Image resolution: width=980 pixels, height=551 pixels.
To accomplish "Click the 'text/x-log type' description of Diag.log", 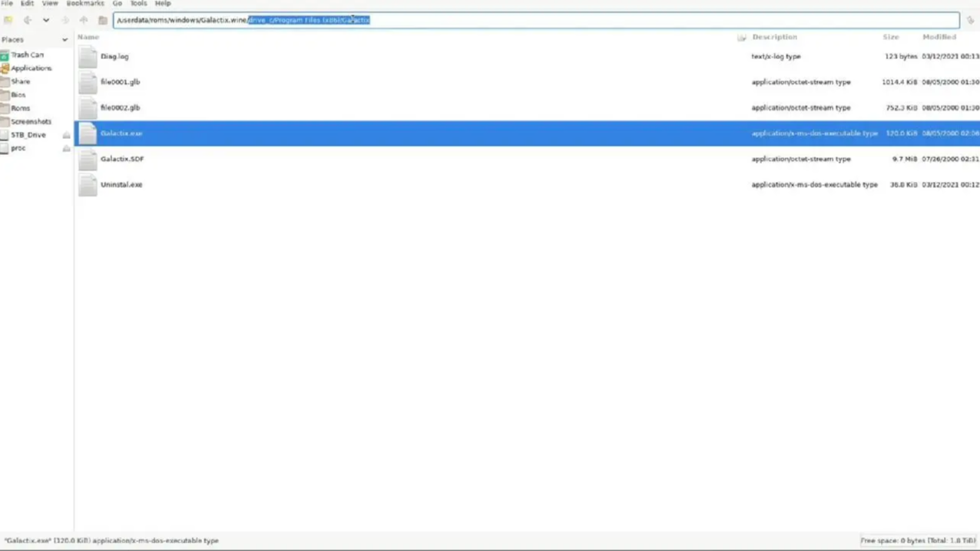I will click(x=776, y=56).
